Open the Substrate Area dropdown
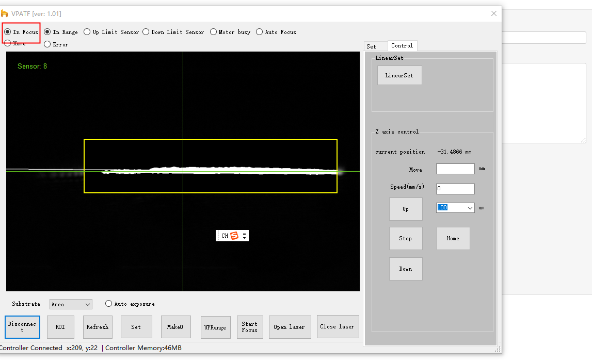The width and height of the screenshot is (592, 364). click(x=71, y=304)
